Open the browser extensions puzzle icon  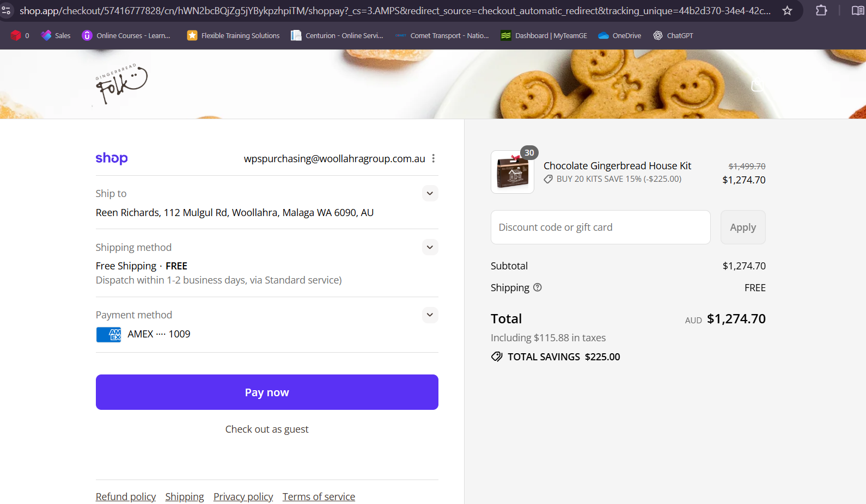click(821, 11)
